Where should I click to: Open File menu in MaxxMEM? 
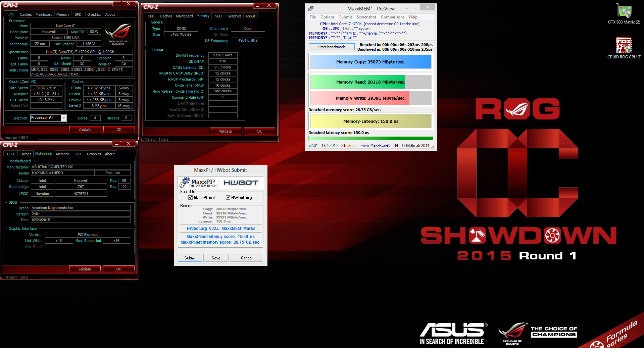[x=313, y=17]
